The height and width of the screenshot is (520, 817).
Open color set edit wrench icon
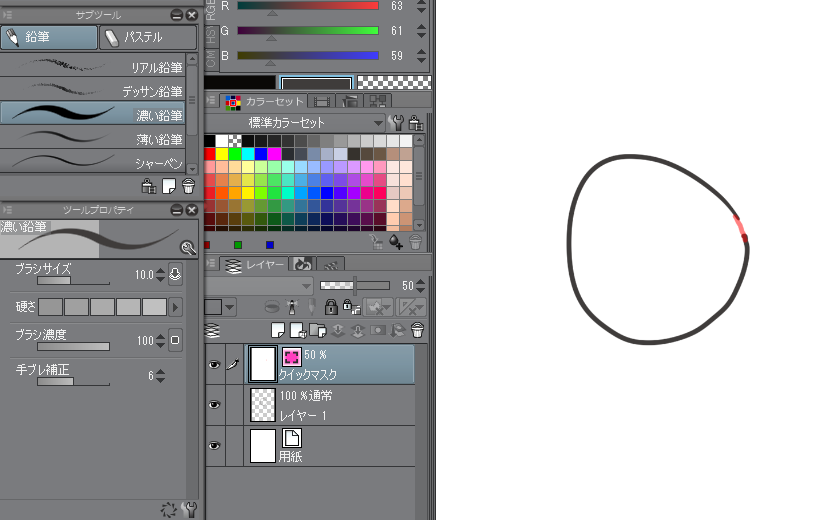click(397, 123)
